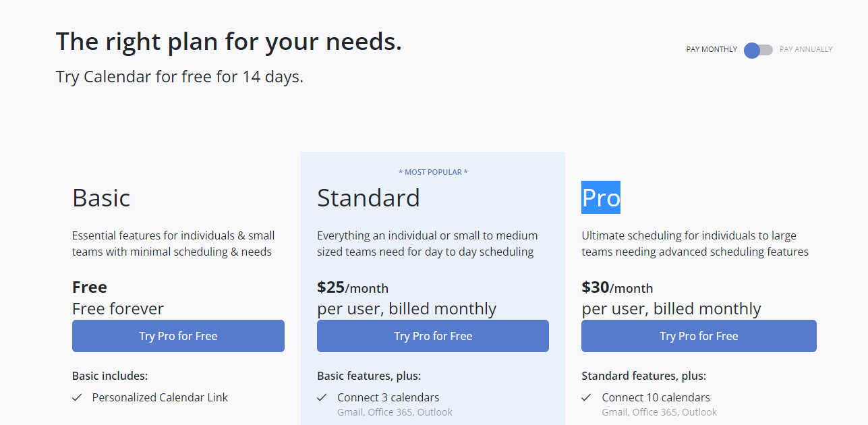Switch to PAY ANNUALLY billing label
Viewport: 868px width, 425px height.
[806, 50]
